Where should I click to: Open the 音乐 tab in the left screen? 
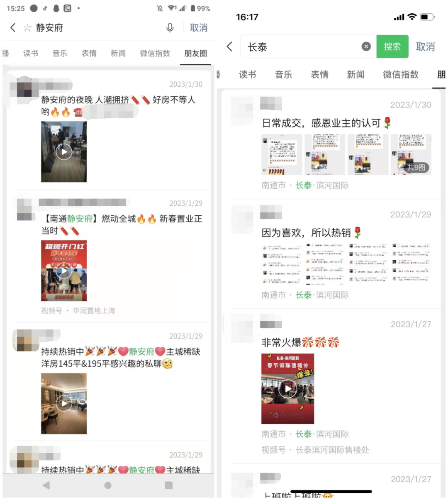pos(60,53)
